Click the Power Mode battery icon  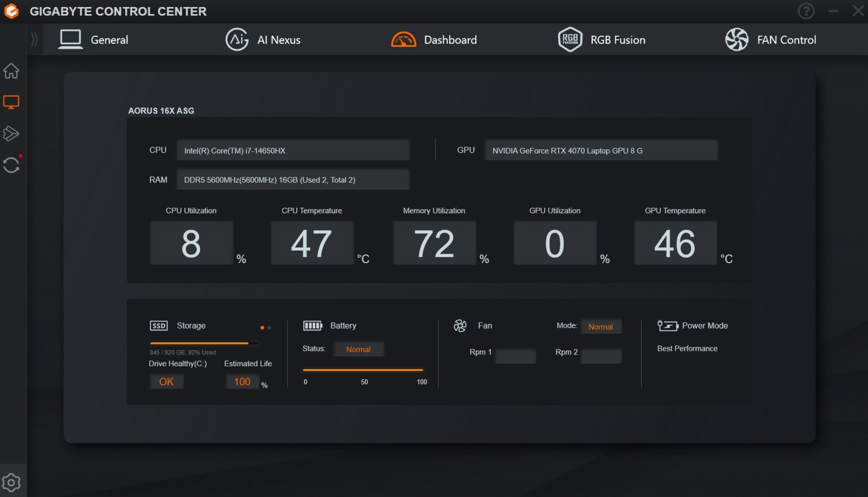click(667, 326)
